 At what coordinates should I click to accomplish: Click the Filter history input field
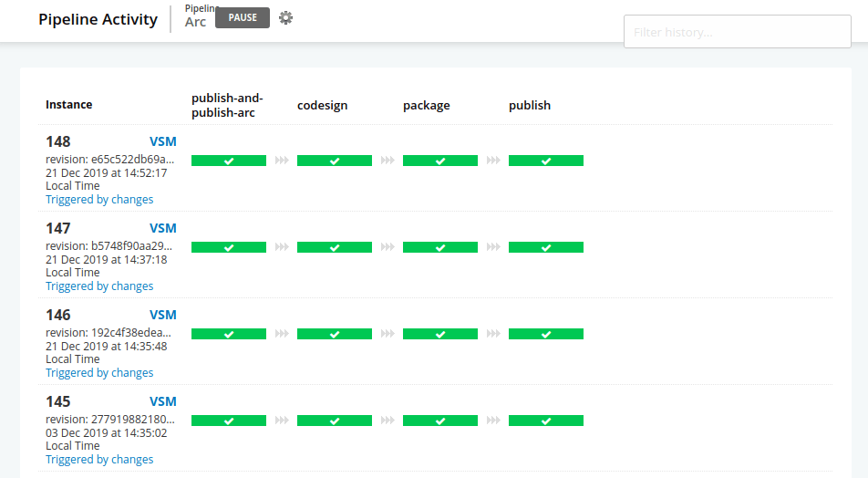tap(737, 32)
